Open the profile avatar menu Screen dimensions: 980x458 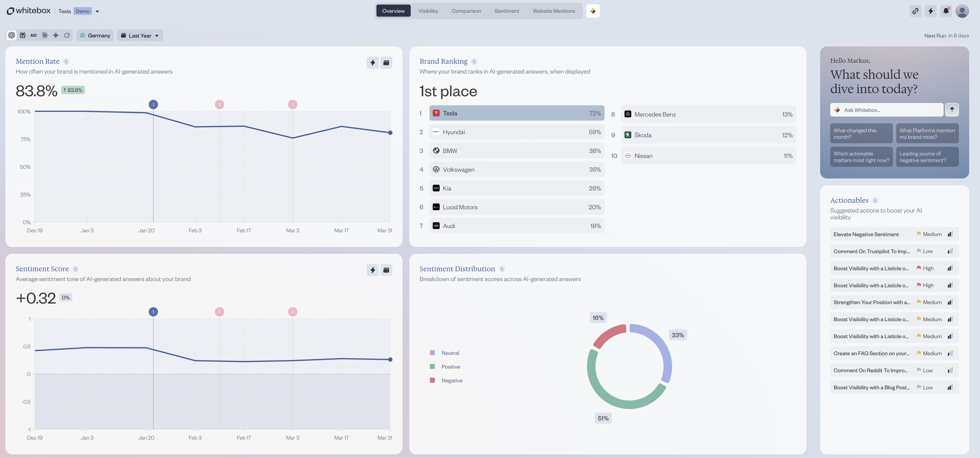point(962,11)
